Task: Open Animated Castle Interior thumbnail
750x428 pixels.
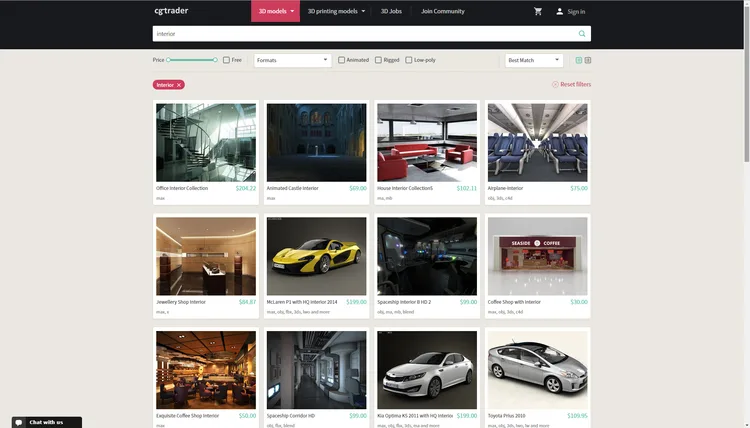Action: pos(316,143)
